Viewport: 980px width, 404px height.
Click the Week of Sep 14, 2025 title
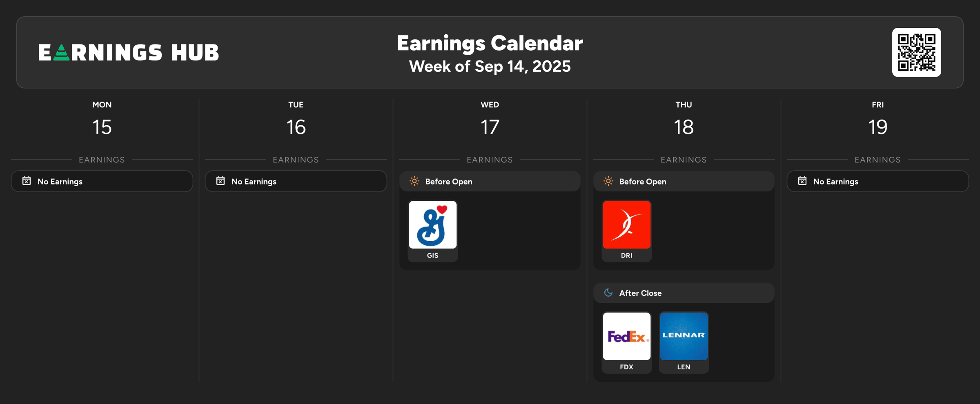(x=490, y=67)
